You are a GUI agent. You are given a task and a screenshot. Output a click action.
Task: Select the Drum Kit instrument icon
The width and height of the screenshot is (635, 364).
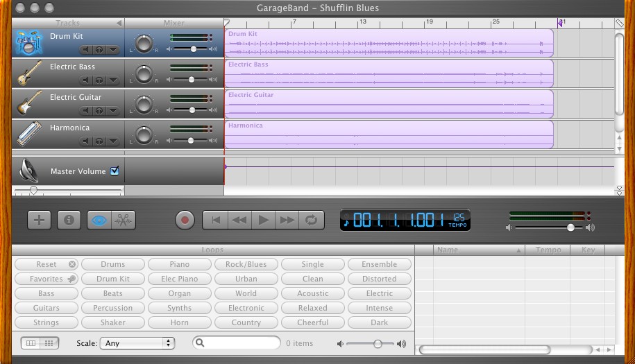pyautogui.click(x=28, y=42)
